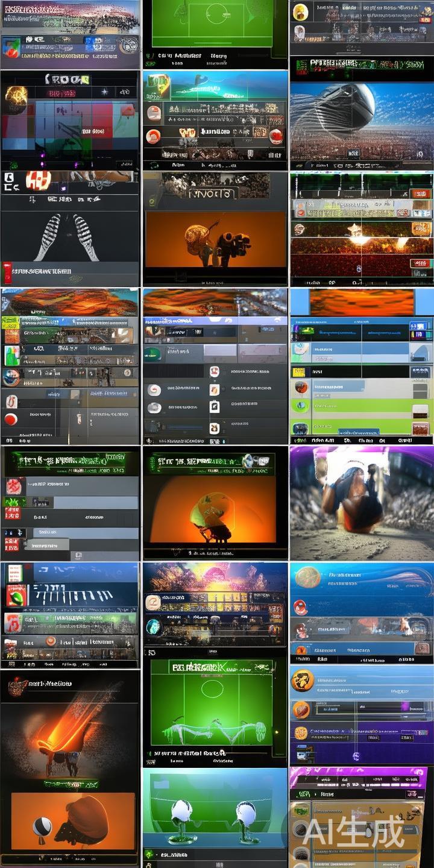434x868 pixels.
Task: Toggle the red square marker at bottom of skeleton panel
Action: [7, 271]
